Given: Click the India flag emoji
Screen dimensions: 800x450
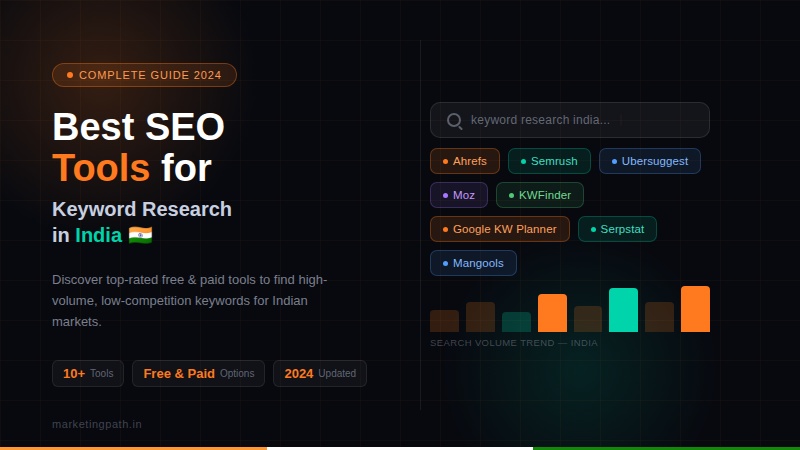Looking at the screenshot, I should click(140, 235).
